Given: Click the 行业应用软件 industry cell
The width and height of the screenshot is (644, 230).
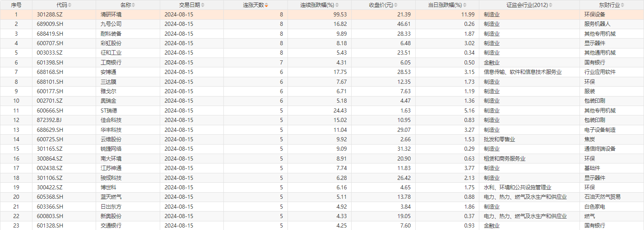Looking at the screenshot, I should coord(600,72).
